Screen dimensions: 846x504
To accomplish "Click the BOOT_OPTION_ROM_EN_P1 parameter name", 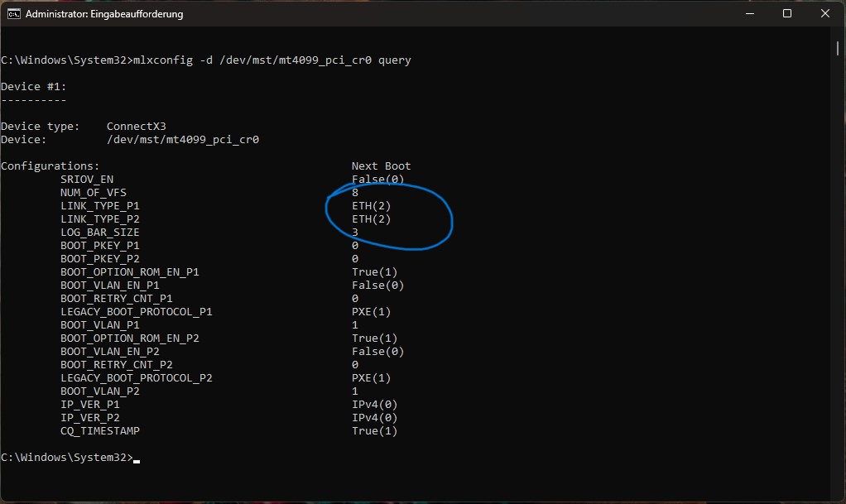I will point(129,271).
